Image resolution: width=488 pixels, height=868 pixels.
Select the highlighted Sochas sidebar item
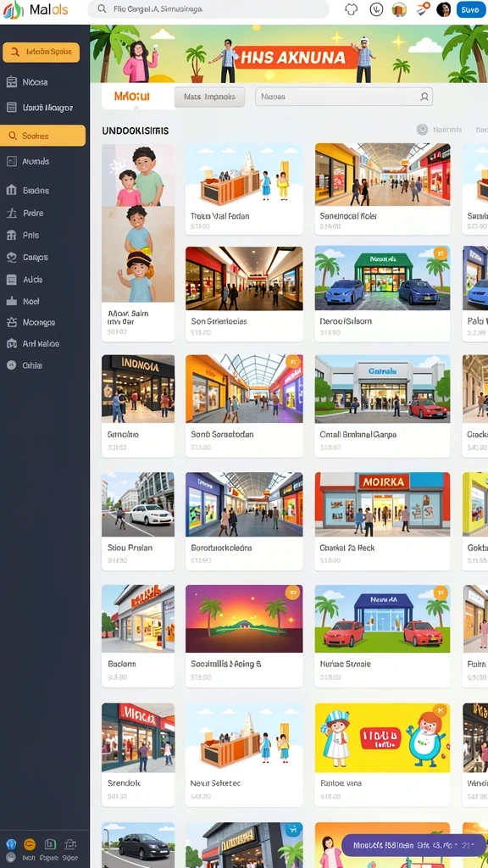[x=42, y=136]
